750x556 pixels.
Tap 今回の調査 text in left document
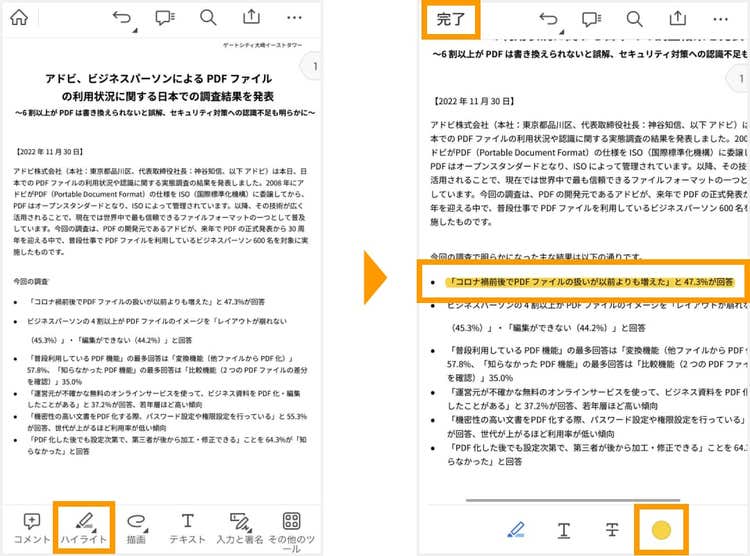[31, 281]
